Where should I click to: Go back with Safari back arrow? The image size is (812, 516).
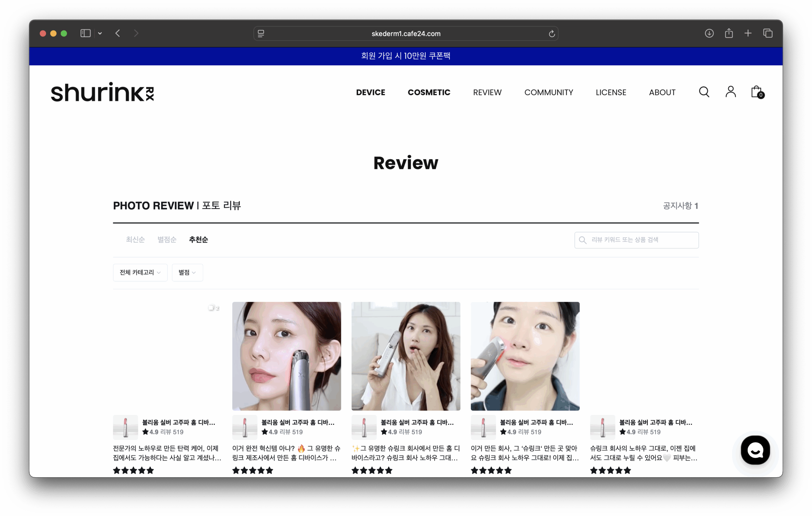118,33
